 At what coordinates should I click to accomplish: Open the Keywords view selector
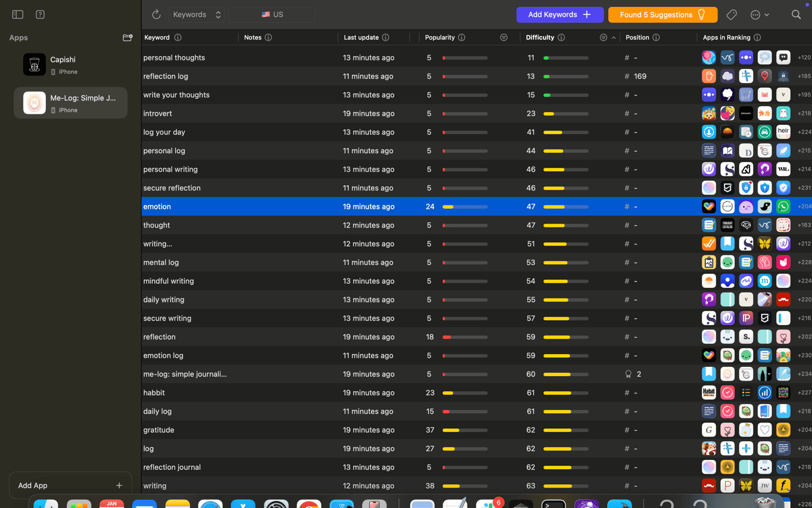(197, 15)
